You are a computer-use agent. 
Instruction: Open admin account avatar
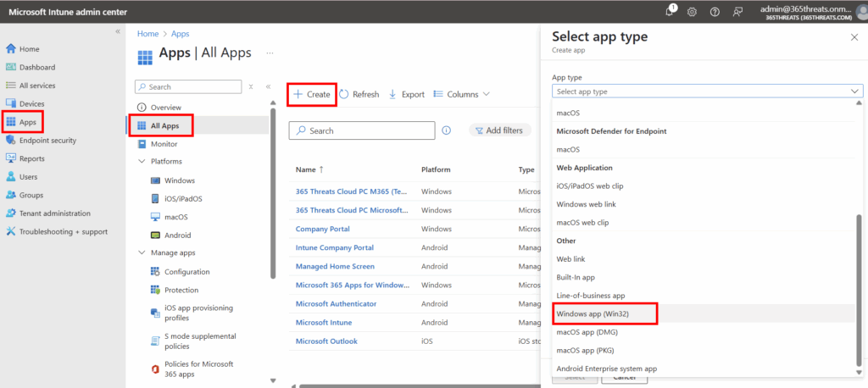[x=862, y=12]
